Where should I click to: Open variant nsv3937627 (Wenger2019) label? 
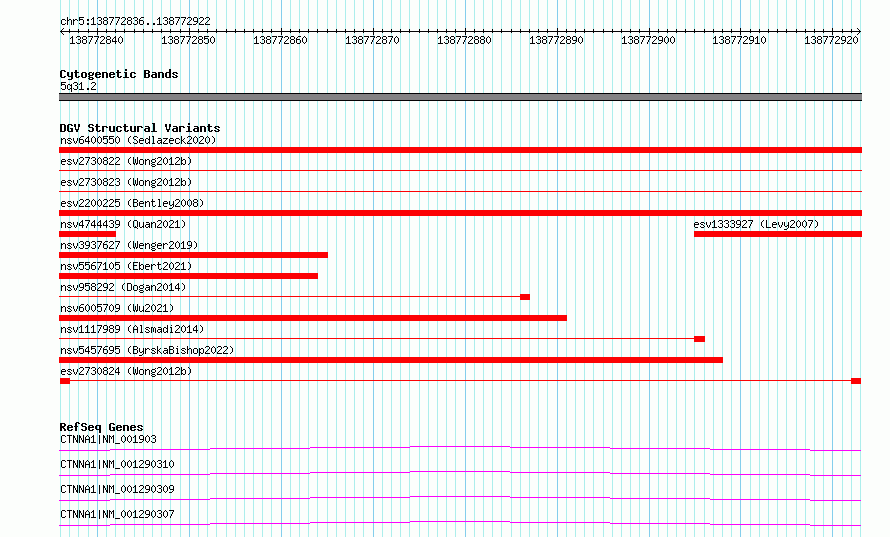(x=129, y=245)
